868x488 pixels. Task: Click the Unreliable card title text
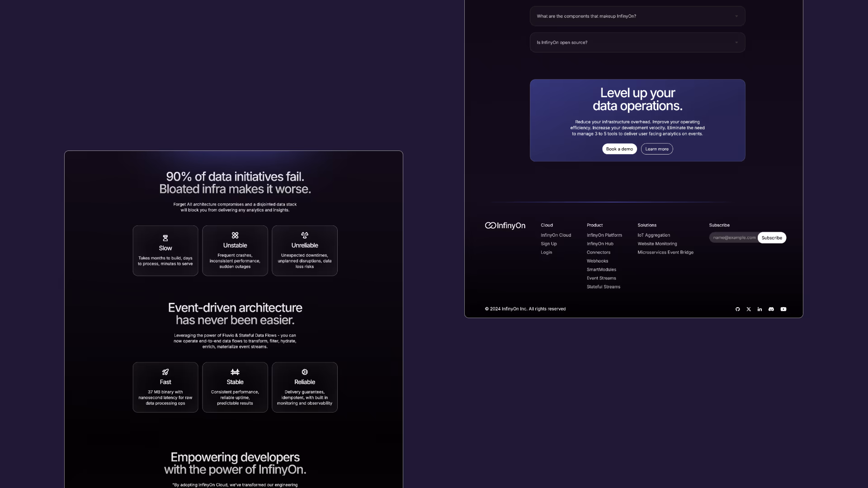point(305,245)
